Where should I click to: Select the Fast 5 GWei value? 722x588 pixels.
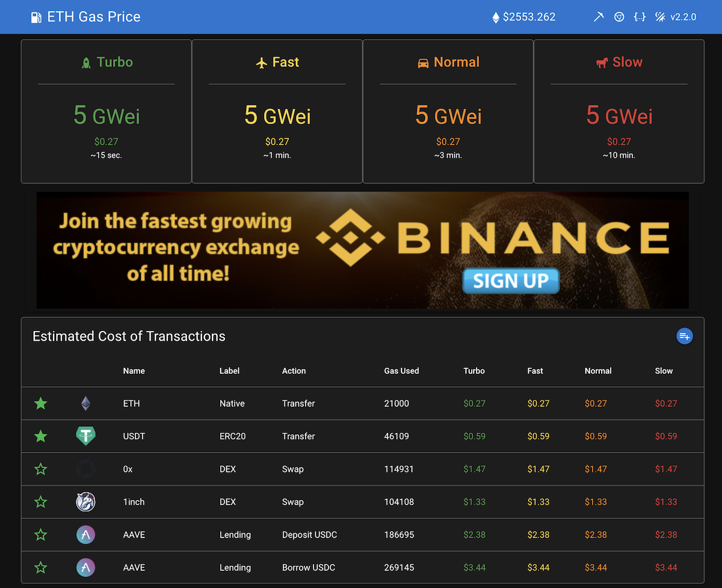pos(277,115)
